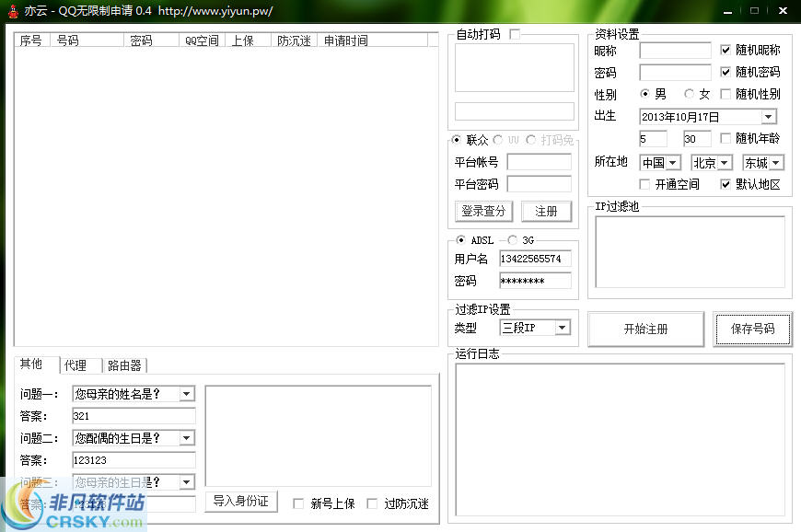Click the 开始注册 button

645,329
